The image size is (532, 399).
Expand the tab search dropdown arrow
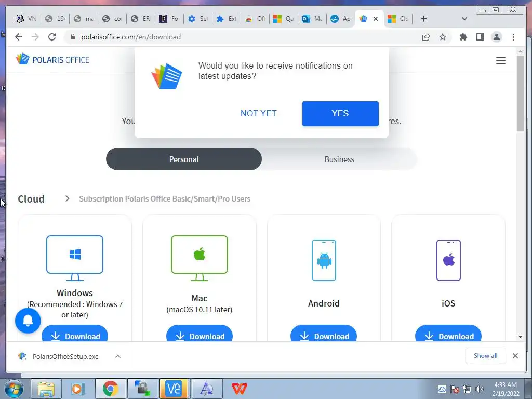coord(464,19)
